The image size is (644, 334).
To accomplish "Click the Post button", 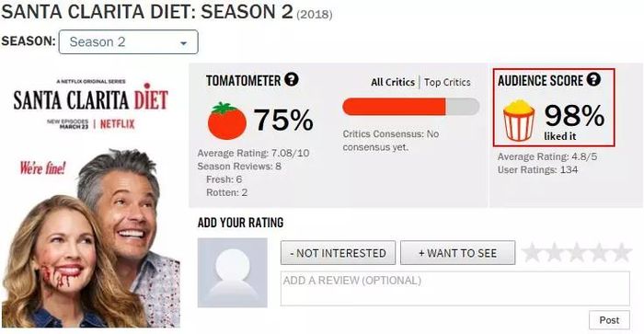I will point(609,320).
